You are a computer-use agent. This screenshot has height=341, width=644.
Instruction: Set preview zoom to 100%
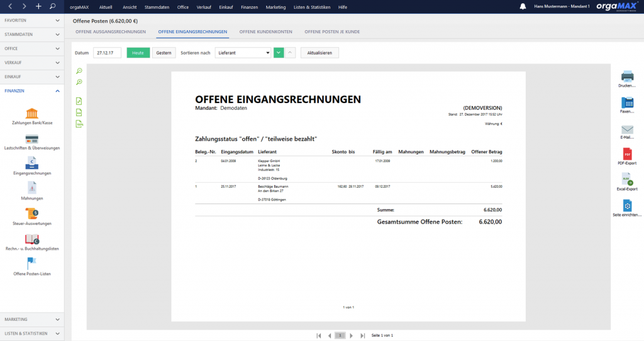click(x=79, y=124)
